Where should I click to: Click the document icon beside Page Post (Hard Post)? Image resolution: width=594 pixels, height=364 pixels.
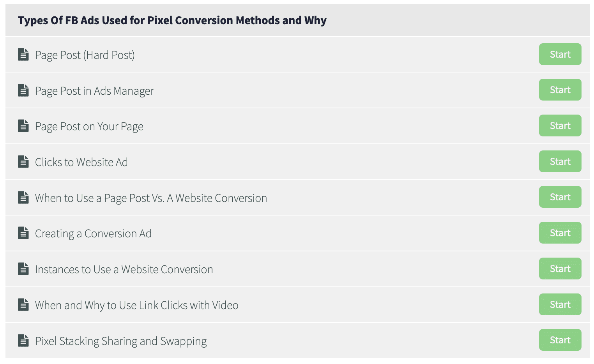pos(23,55)
